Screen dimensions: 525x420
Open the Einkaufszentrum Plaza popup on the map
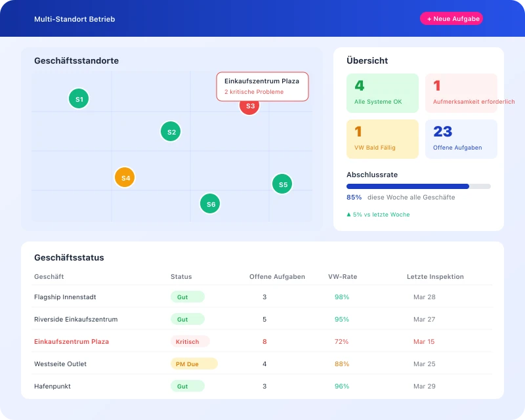tap(262, 86)
